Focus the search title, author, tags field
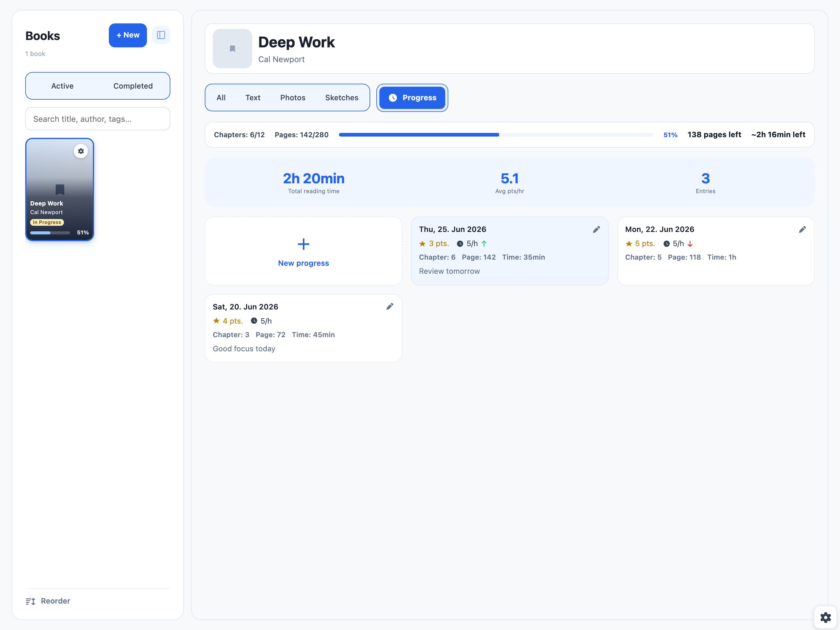 (x=97, y=119)
